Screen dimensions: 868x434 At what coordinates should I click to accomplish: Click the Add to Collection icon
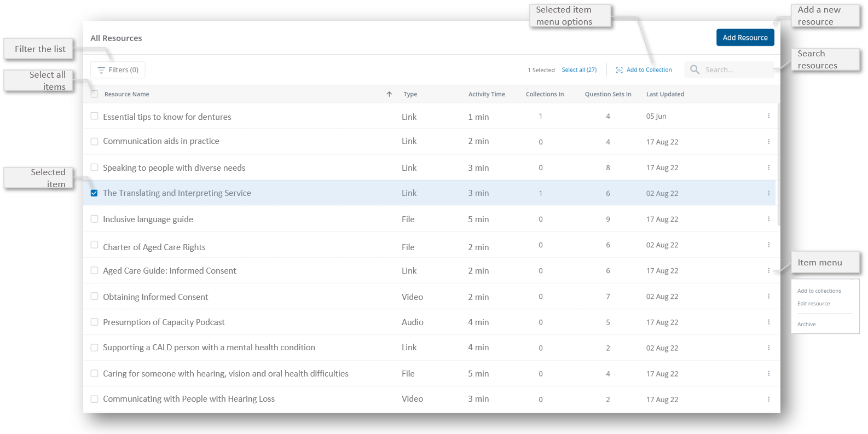[x=619, y=70]
